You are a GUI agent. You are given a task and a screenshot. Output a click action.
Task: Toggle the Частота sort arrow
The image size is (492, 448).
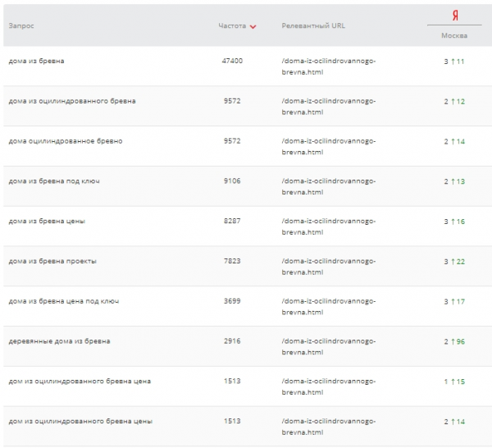coord(253,27)
